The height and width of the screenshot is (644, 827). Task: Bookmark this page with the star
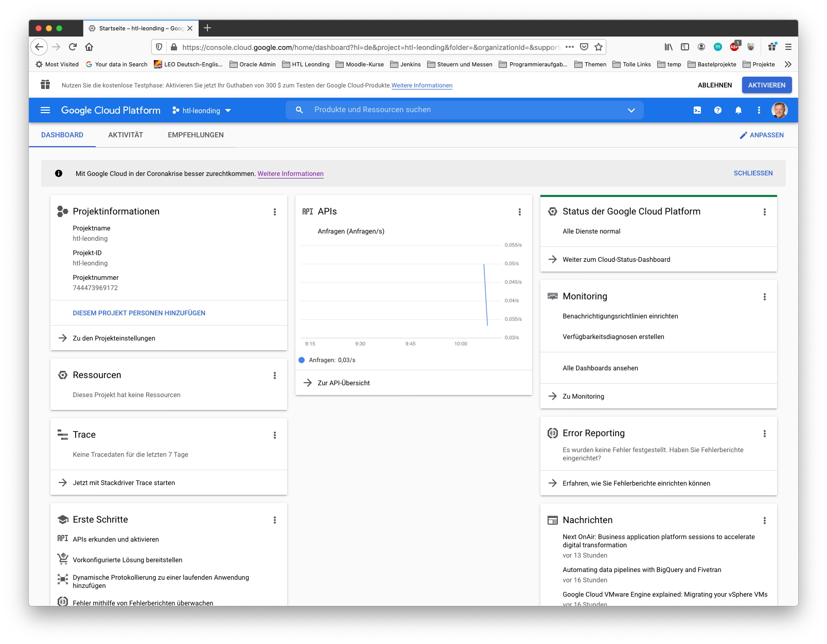[x=599, y=47]
